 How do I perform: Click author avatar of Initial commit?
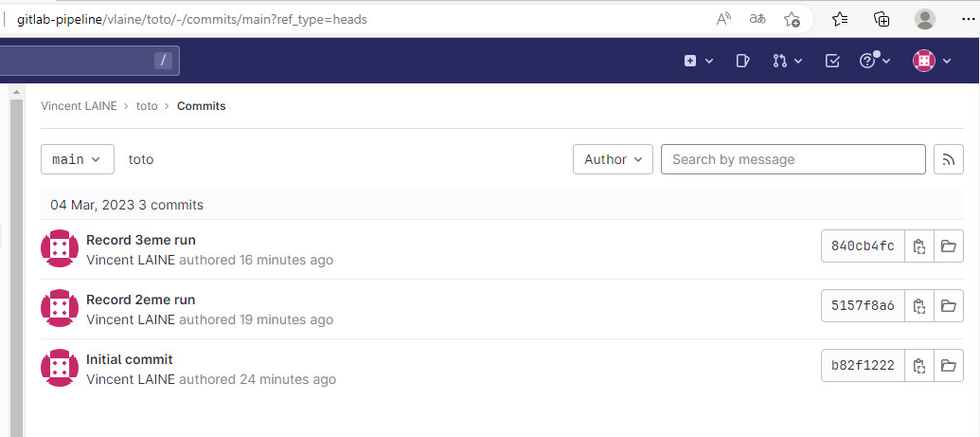60,368
